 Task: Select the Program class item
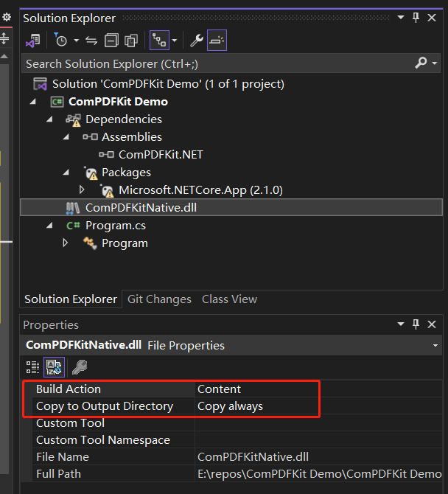(125, 243)
